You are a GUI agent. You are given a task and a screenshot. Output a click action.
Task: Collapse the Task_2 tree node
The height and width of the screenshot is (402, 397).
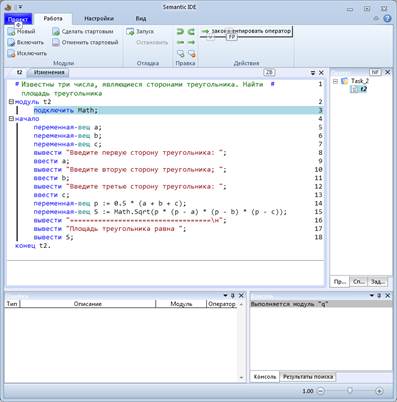point(335,81)
